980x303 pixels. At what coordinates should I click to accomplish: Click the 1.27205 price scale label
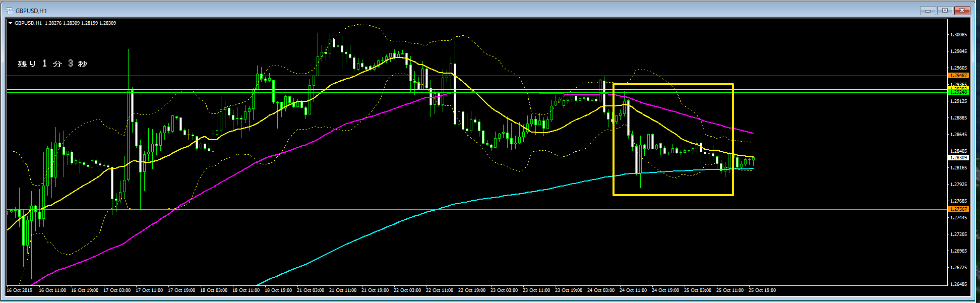click(x=959, y=234)
